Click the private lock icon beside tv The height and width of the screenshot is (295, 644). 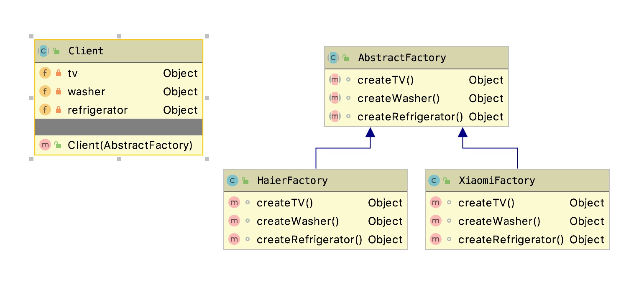[x=59, y=73]
